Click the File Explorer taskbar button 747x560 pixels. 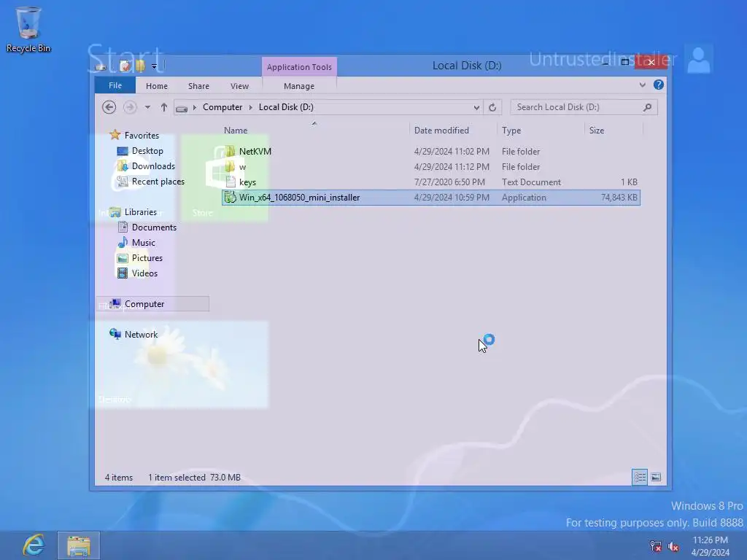coord(79,545)
